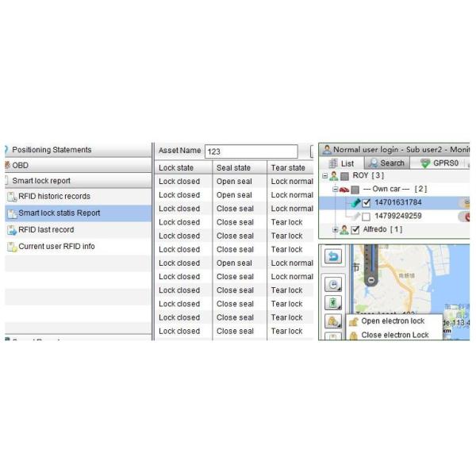Click the clock icon map tool button

[x=333, y=285]
